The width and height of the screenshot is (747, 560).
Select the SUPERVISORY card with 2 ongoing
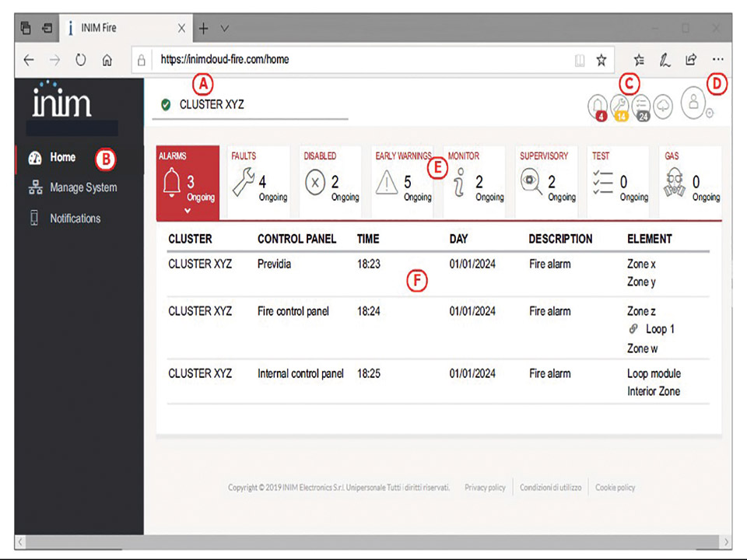546,182
